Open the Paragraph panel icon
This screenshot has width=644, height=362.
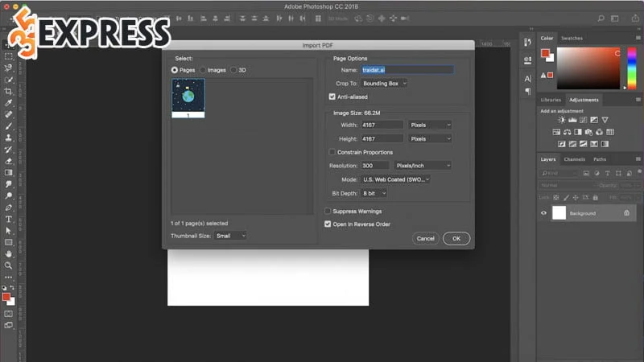pyautogui.click(x=528, y=91)
